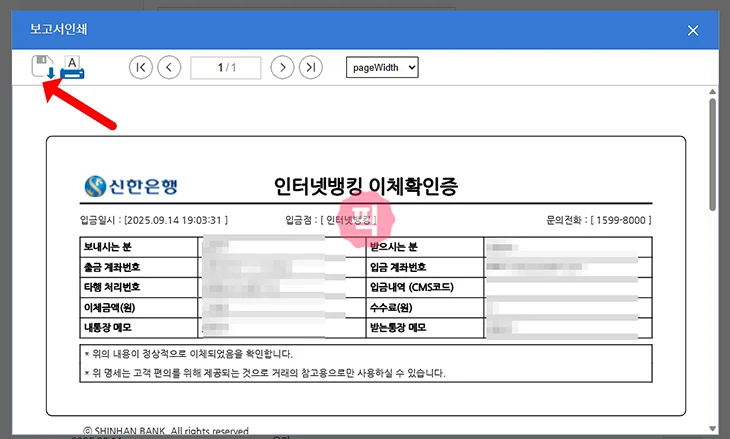
Task: Click the SHINHAN BANK copyright text
Action: tap(166, 431)
